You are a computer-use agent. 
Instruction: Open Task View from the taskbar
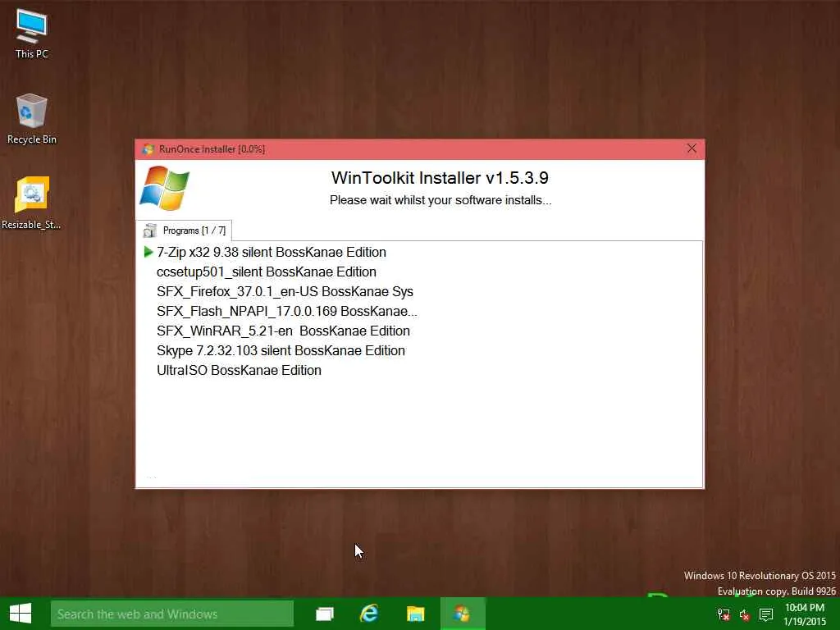click(325, 614)
